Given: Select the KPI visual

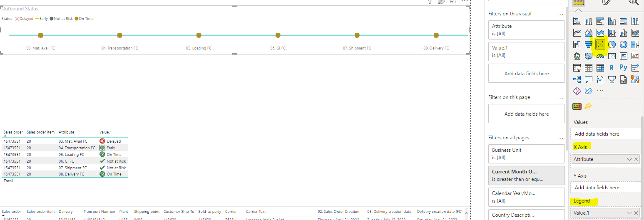Looking at the screenshot, I should pos(635,56).
